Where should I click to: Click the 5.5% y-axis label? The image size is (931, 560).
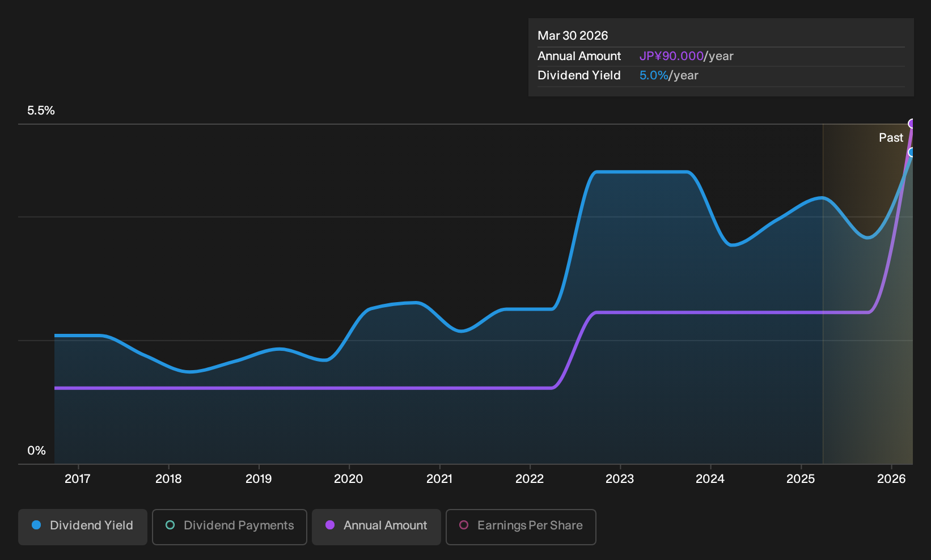click(41, 111)
